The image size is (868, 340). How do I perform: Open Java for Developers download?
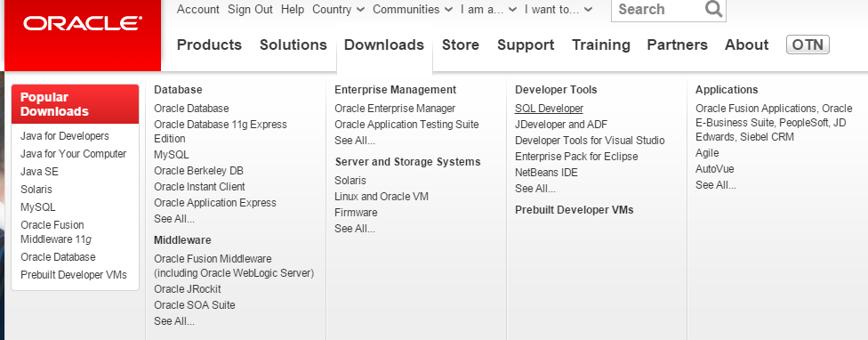pos(65,136)
